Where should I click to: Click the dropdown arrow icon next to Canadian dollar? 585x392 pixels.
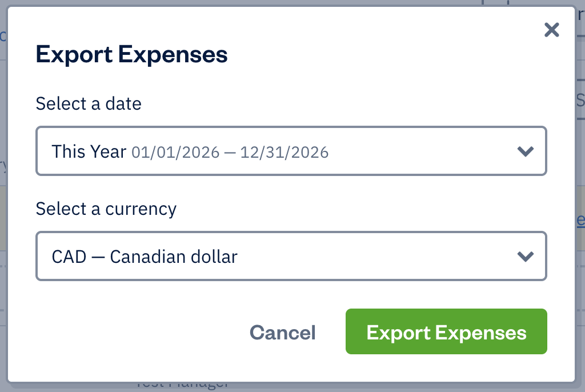(x=524, y=256)
